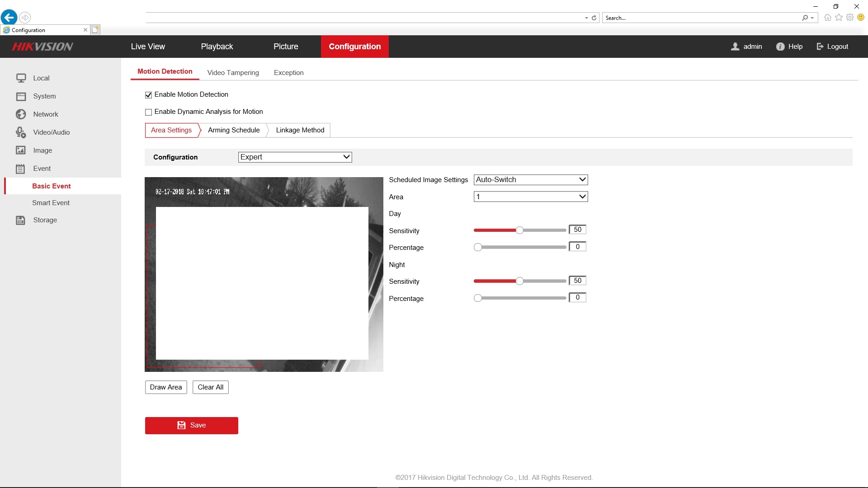This screenshot has width=868, height=488.
Task: Click the Image icon in sidebar
Action: (21, 150)
